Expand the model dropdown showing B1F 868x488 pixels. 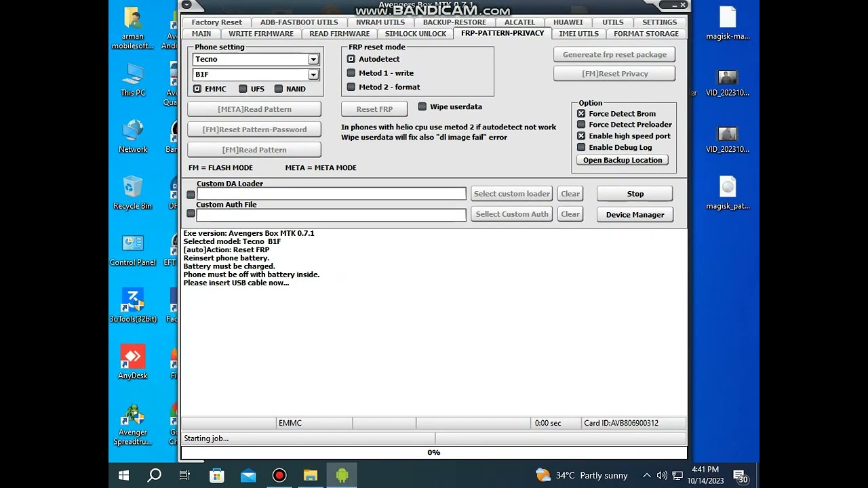pyautogui.click(x=313, y=74)
